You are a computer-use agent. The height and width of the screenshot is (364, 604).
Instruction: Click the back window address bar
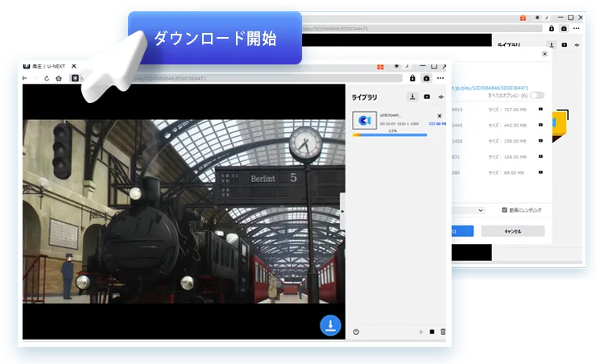click(x=422, y=28)
